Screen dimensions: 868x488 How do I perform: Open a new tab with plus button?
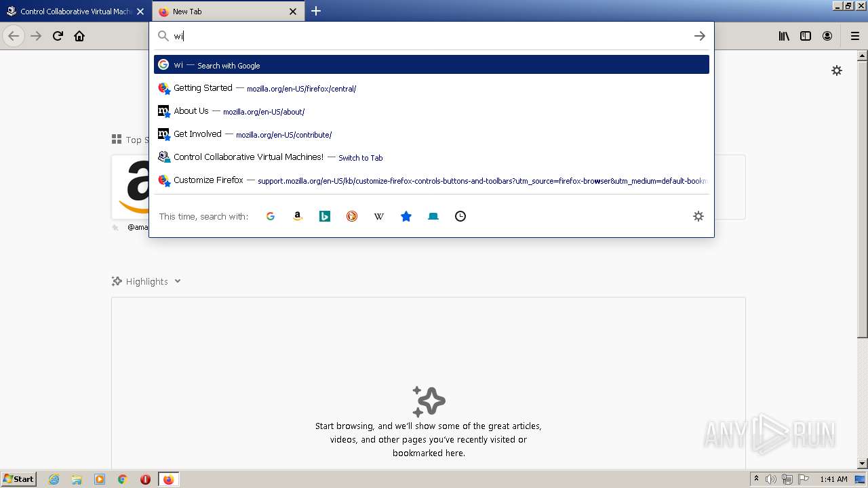316,11
